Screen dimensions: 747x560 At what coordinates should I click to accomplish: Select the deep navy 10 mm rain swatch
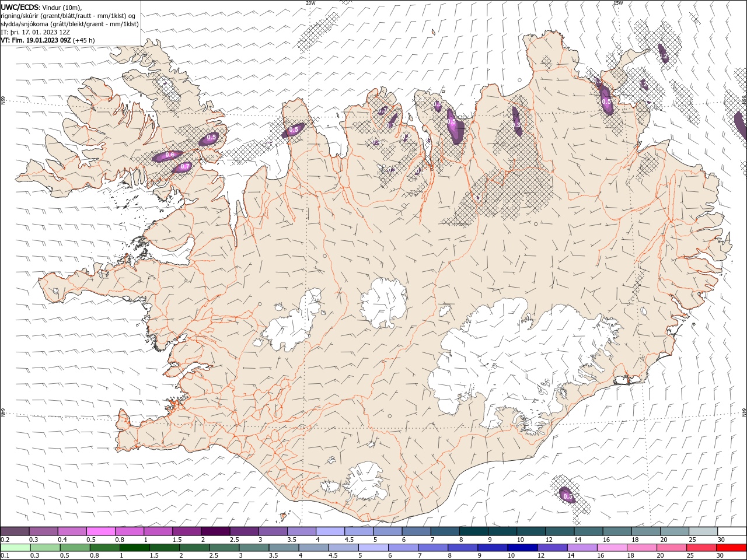(522, 548)
